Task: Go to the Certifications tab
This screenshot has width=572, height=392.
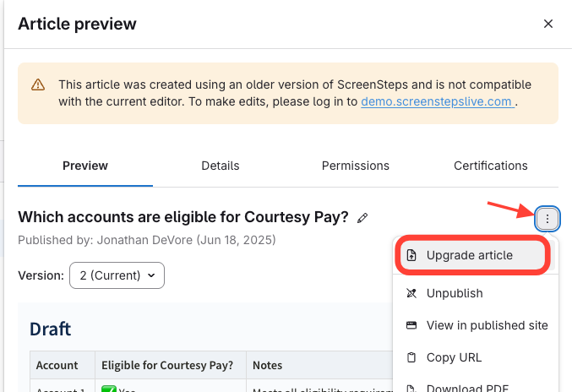Action: click(x=491, y=166)
